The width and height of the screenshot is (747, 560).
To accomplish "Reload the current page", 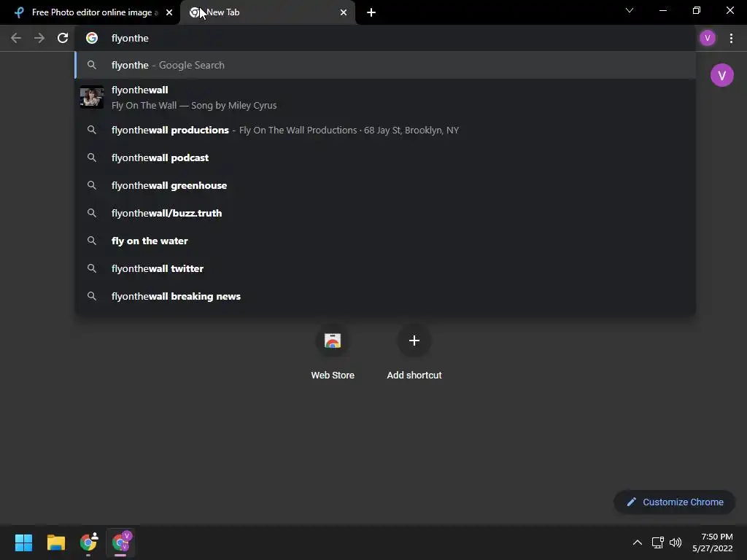I will click(63, 38).
